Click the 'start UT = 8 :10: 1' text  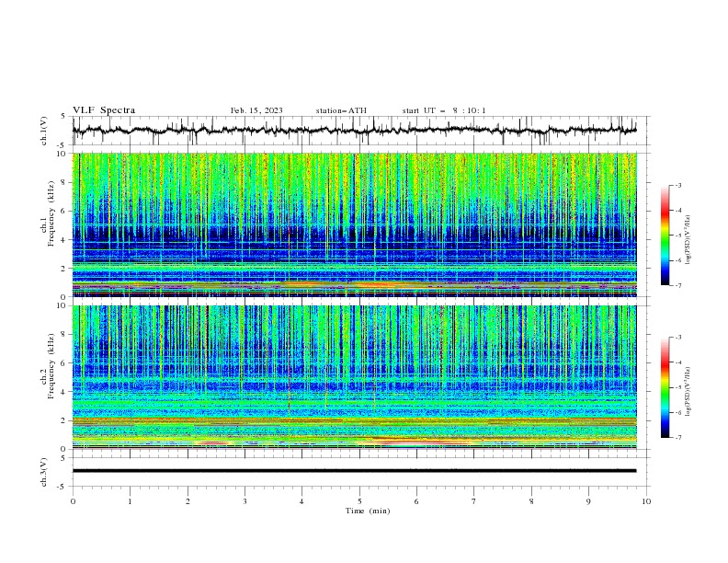pyautogui.click(x=444, y=110)
